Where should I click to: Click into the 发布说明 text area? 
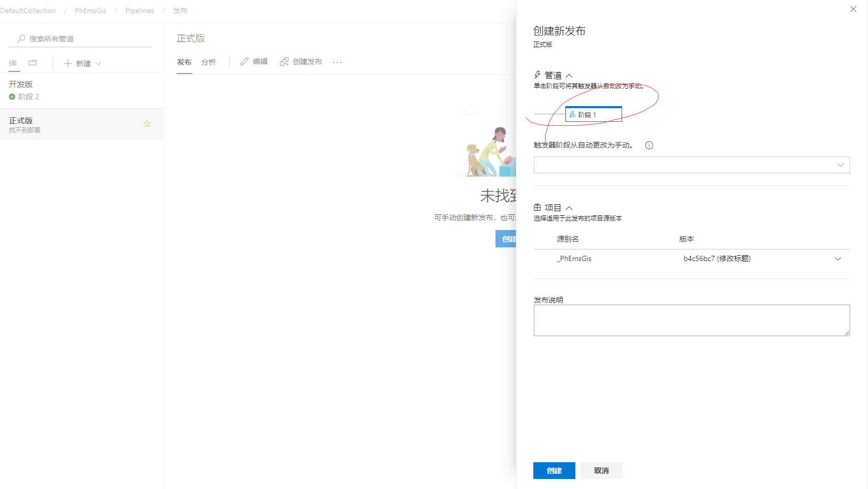click(691, 320)
